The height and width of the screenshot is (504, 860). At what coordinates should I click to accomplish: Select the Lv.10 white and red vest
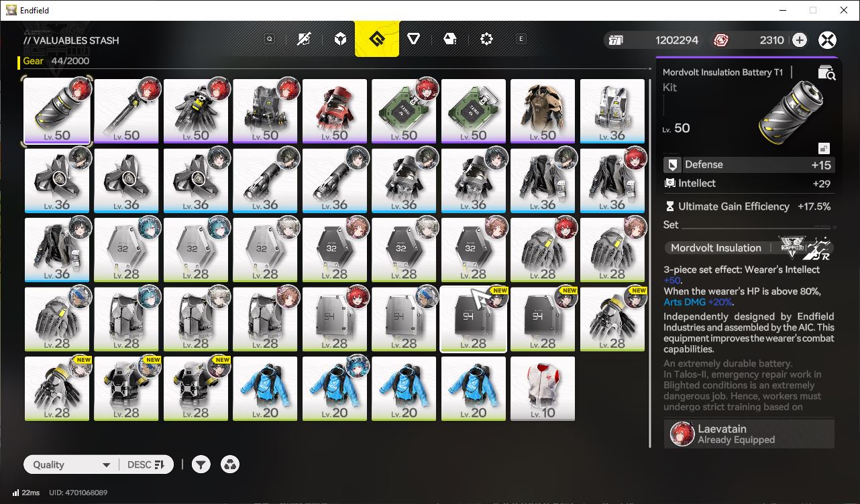543,389
